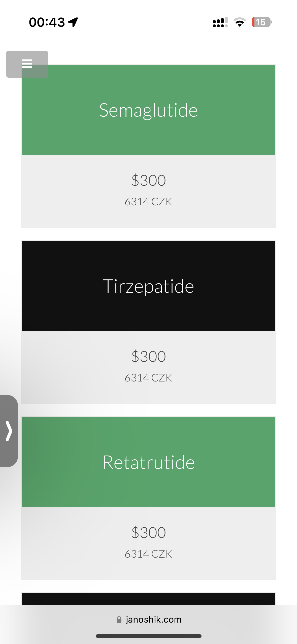This screenshot has height=644, width=297.
Task: Tap the location arrow icon
Action: click(x=73, y=22)
